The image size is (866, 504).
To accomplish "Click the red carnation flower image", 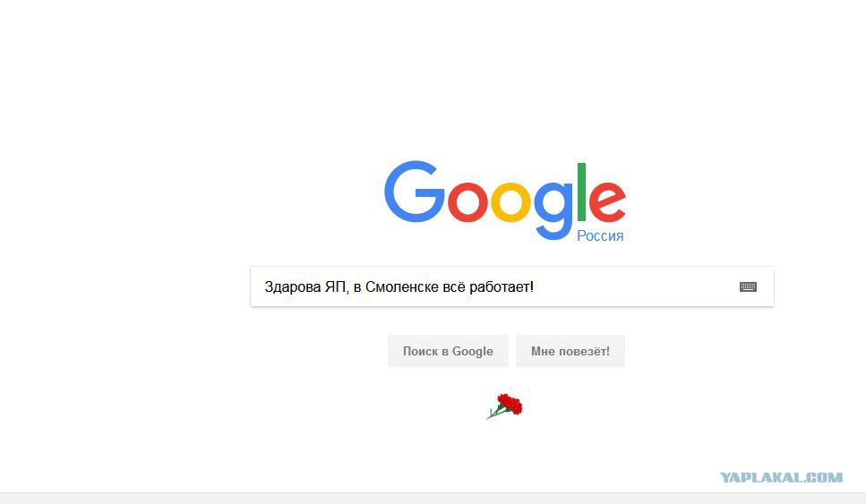I will pyautogui.click(x=505, y=406).
